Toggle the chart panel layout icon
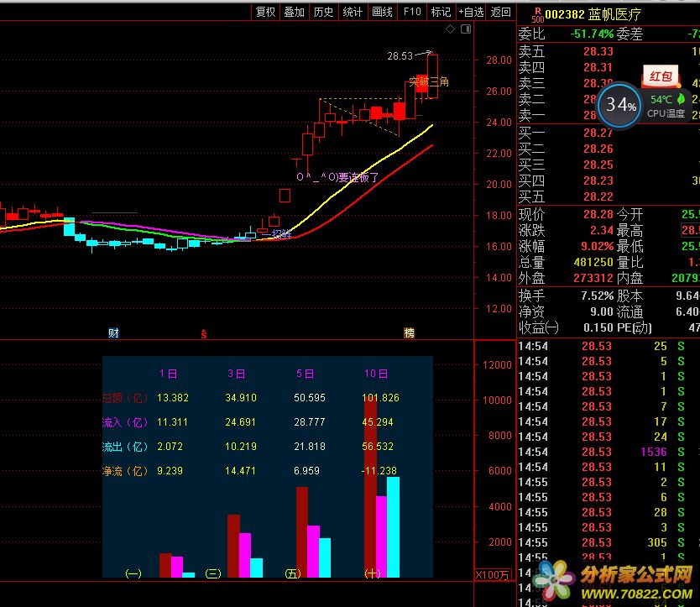Viewport: 700px width, 607px height. (x=466, y=29)
